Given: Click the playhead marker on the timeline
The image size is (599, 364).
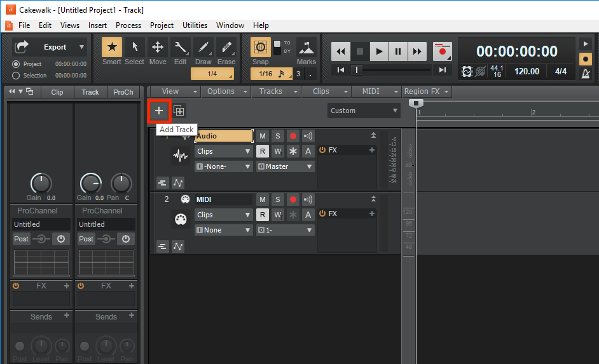Looking at the screenshot, I should pos(416,103).
